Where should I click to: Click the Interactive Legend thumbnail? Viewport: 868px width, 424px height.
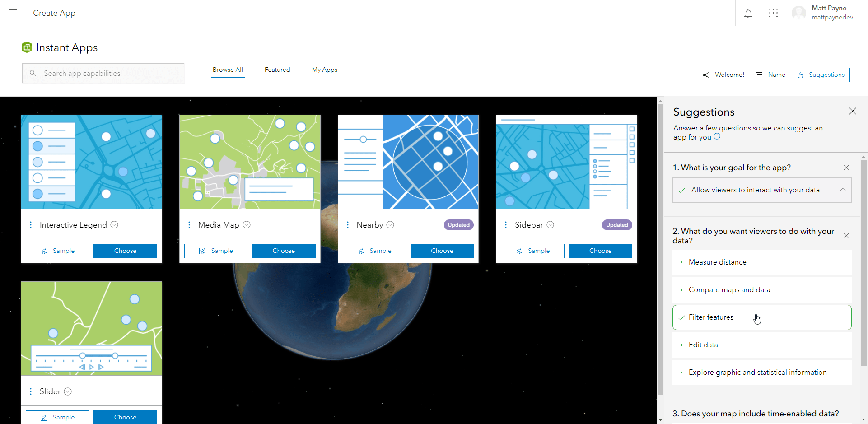pos(91,162)
